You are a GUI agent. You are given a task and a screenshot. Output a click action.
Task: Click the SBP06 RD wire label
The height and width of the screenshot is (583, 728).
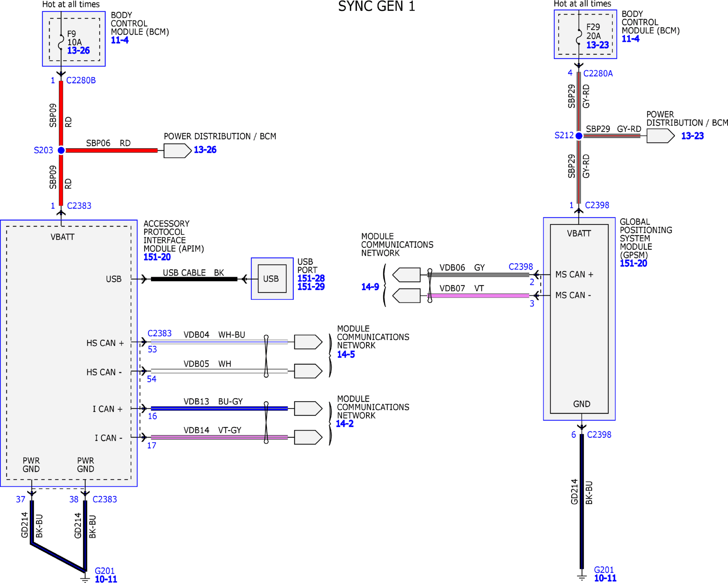(x=108, y=143)
